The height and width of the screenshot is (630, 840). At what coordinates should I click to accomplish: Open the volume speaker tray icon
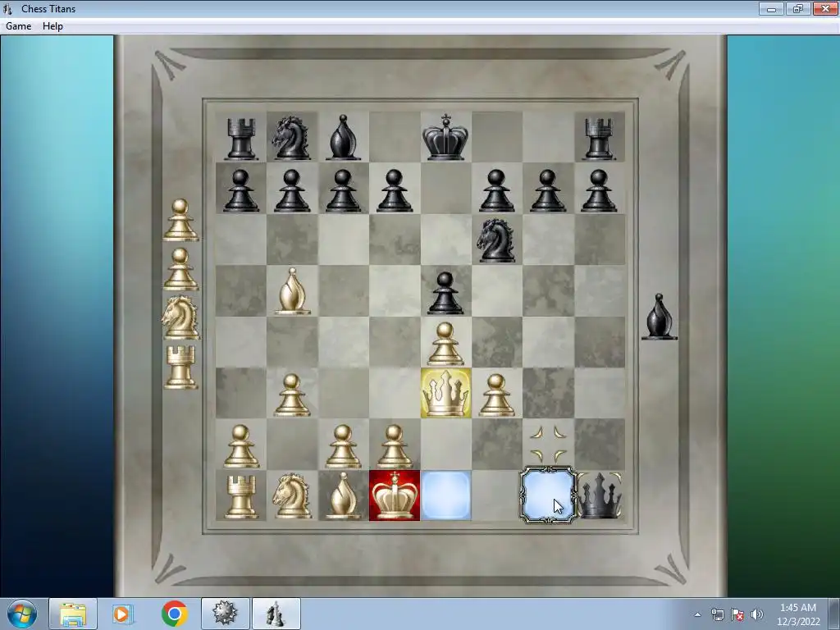click(x=757, y=614)
